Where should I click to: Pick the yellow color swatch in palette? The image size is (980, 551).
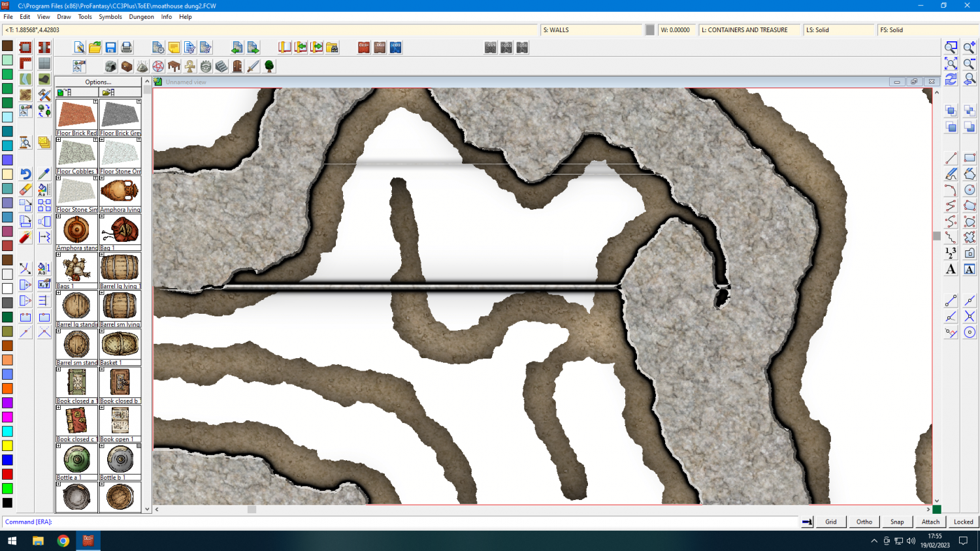[x=7, y=445]
